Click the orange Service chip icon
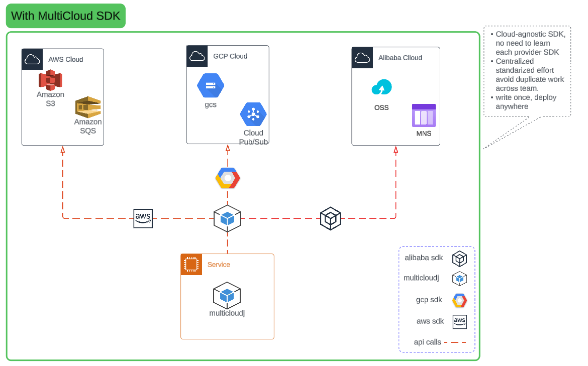 [x=191, y=264]
